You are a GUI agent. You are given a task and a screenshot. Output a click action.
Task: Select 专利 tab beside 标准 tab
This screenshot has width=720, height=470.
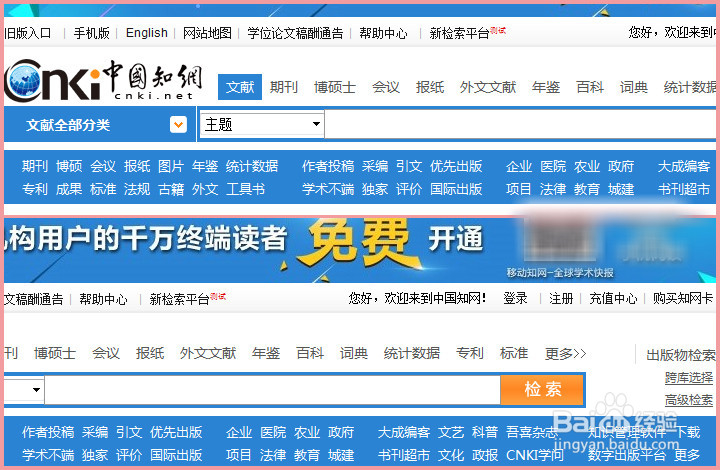coord(469,353)
